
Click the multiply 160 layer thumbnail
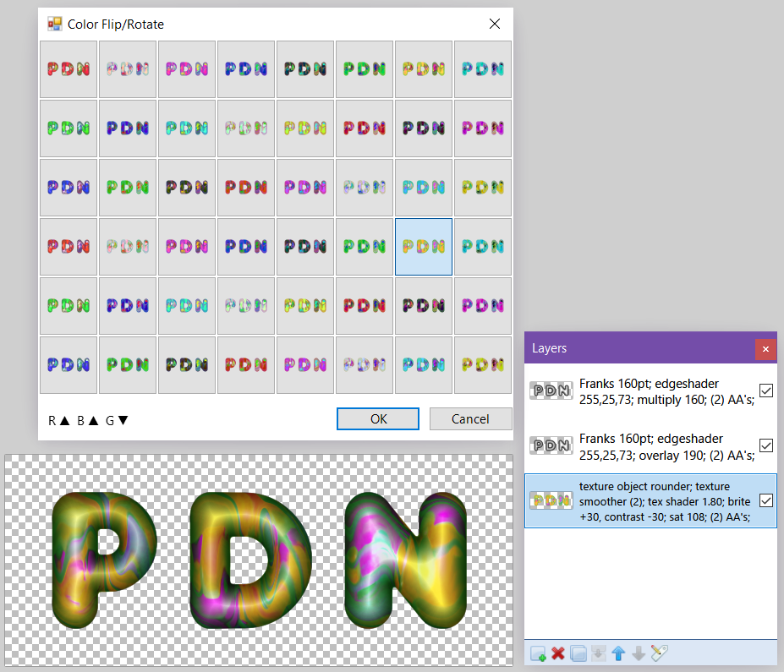[551, 391]
